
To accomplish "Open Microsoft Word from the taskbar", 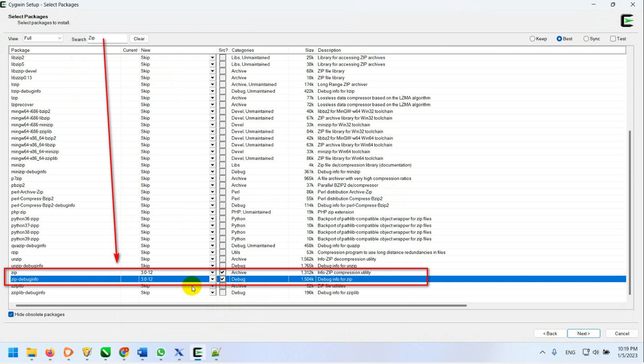I will (142, 352).
